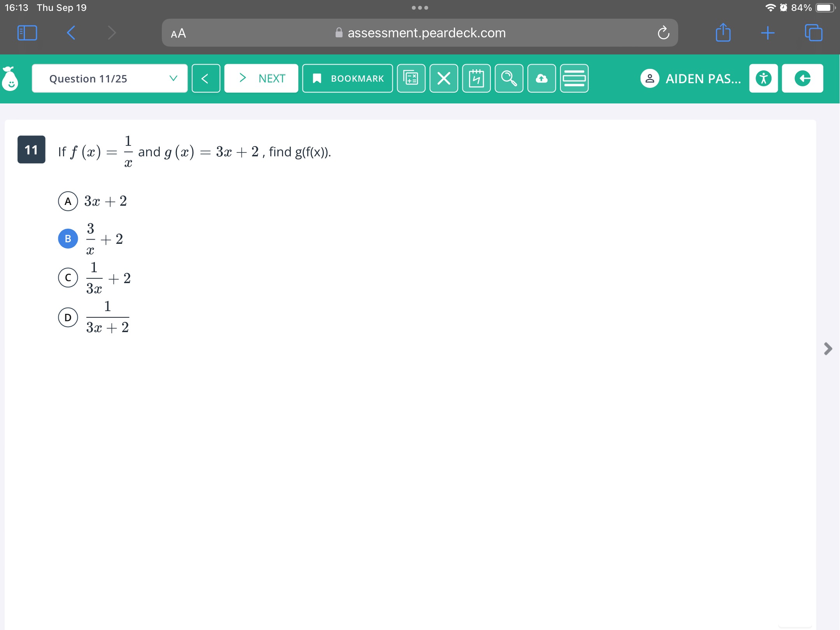Image resolution: width=840 pixels, height=630 pixels.
Task: Check the battery status indicator
Action: [824, 8]
